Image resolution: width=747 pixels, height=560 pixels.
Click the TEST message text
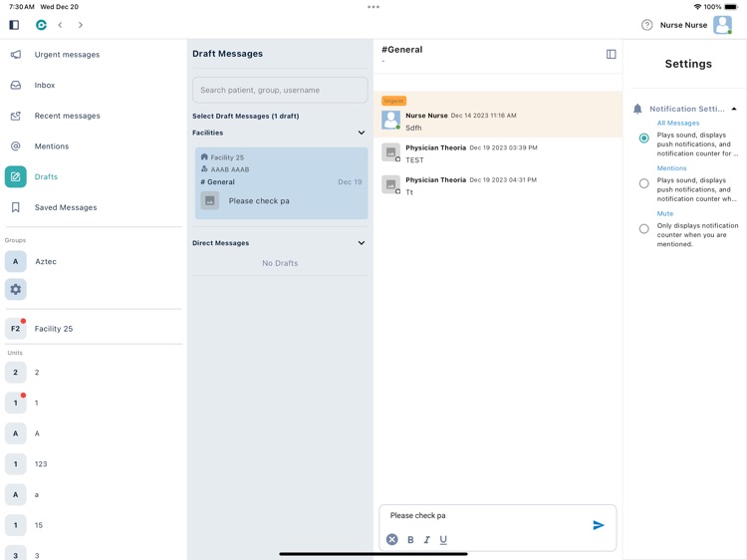tap(414, 160)
